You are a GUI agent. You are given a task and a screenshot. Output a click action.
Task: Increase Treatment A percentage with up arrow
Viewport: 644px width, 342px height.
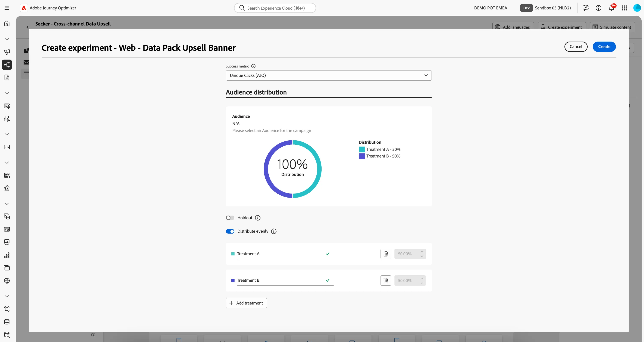click(422, 252)
